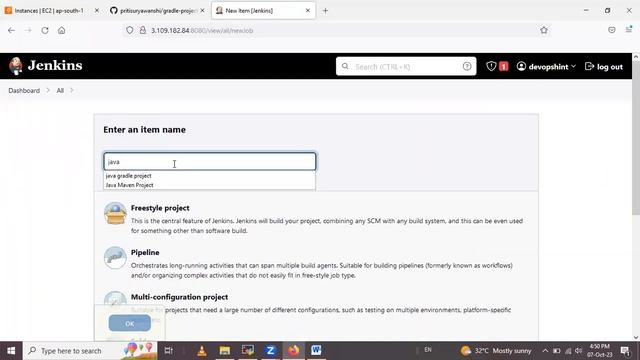Open VLC from the taskbar
Image resolution: width=640 pixels, height=360 pixels.
[202, 351]
